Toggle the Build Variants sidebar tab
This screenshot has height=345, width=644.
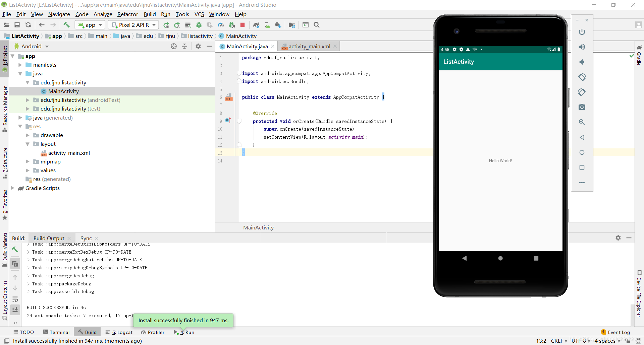(5, 250)
